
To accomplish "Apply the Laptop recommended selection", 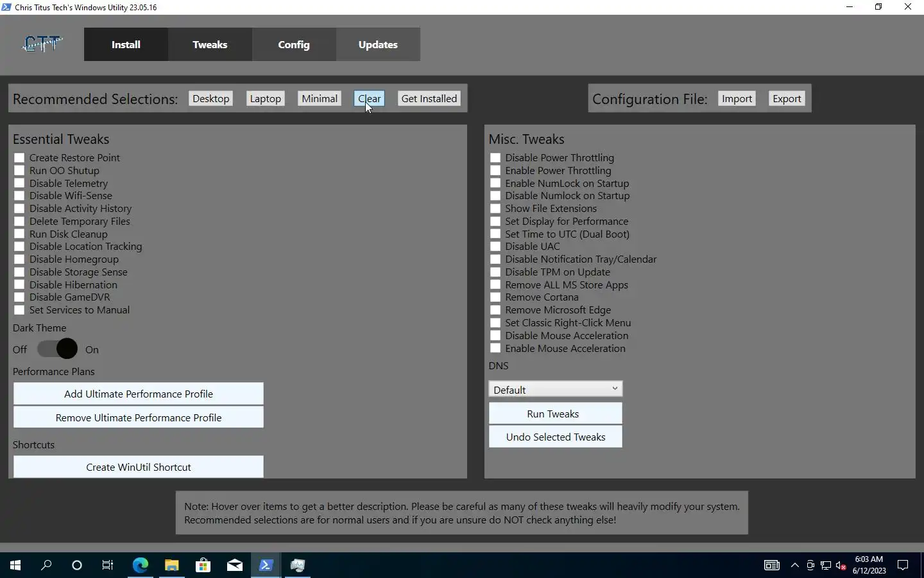I will point(265,98).
